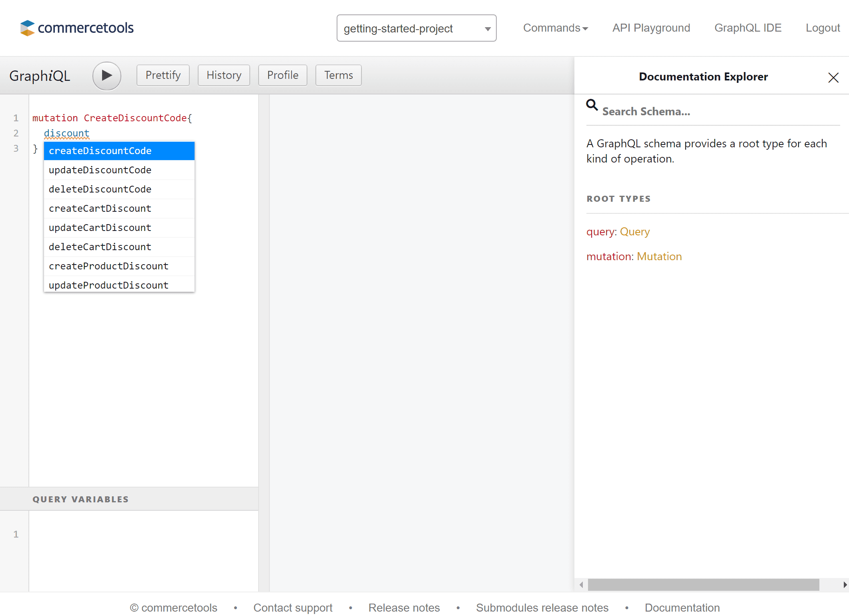Expand the Commands menu

point(555,28)
